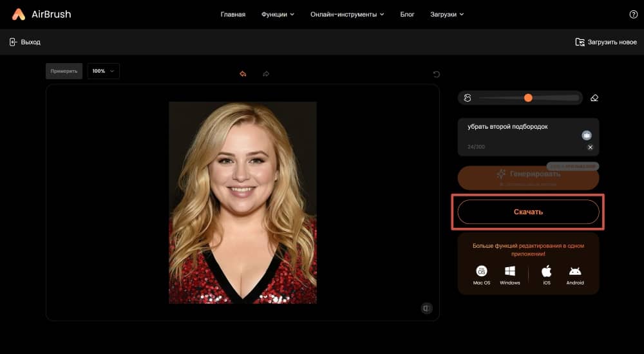This screenshot has width=644, height=354.
Task: Click the redo arrow above canvas
Action: coord(266,74)
